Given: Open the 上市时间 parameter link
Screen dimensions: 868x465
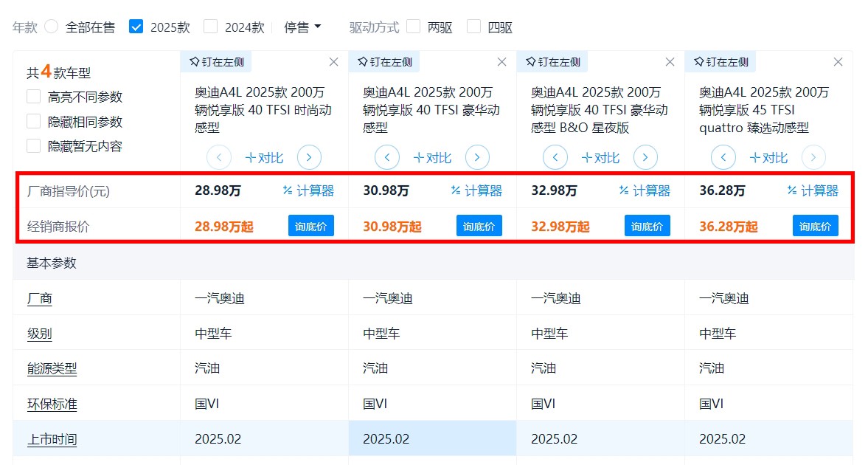Looking at the screenshot, I should 52,439.
